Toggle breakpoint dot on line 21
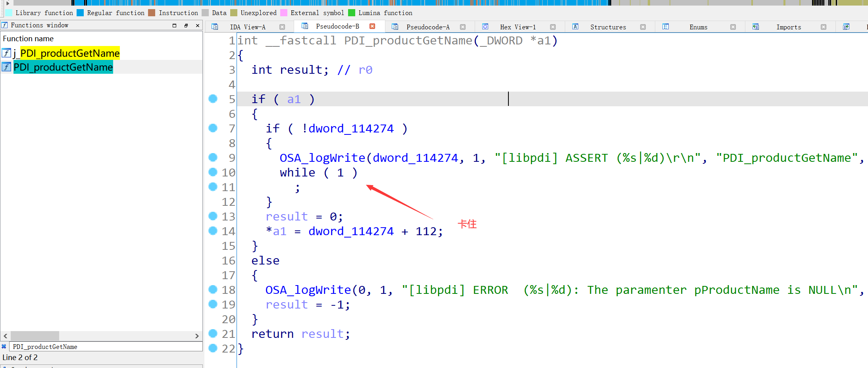868x368 pixels. tap(213, 333)
